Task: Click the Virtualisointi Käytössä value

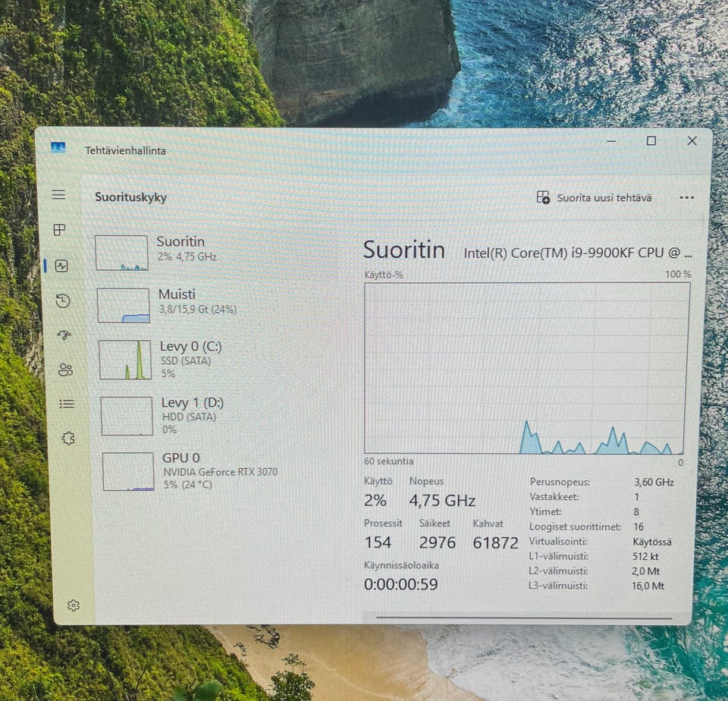Action: (652, 542)
